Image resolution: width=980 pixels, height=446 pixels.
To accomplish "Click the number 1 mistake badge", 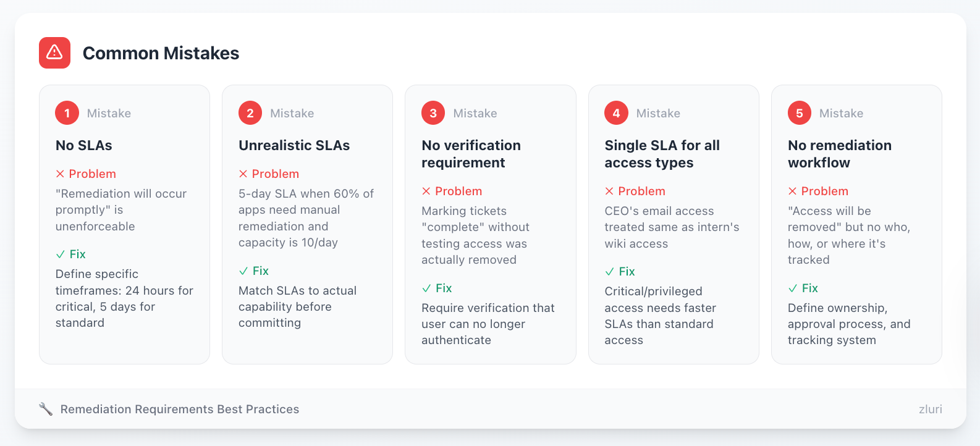I will click(x=67, y=113).
